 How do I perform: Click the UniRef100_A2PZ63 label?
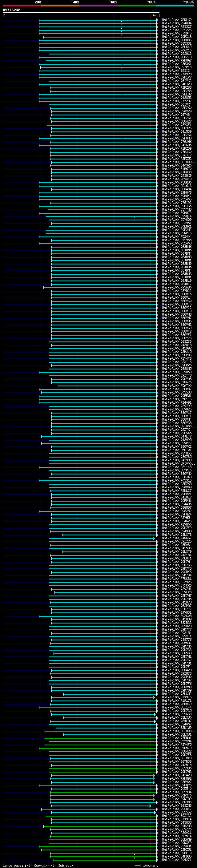[x=176, y=88]
